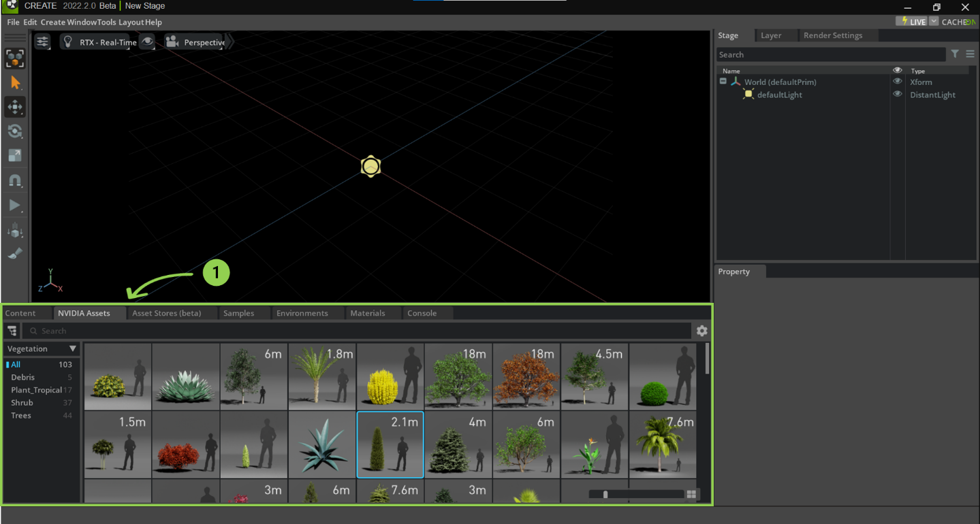Screen dimensions: 980x524
Task: Toggle the LIVE sync button
Action: point(913,22)
